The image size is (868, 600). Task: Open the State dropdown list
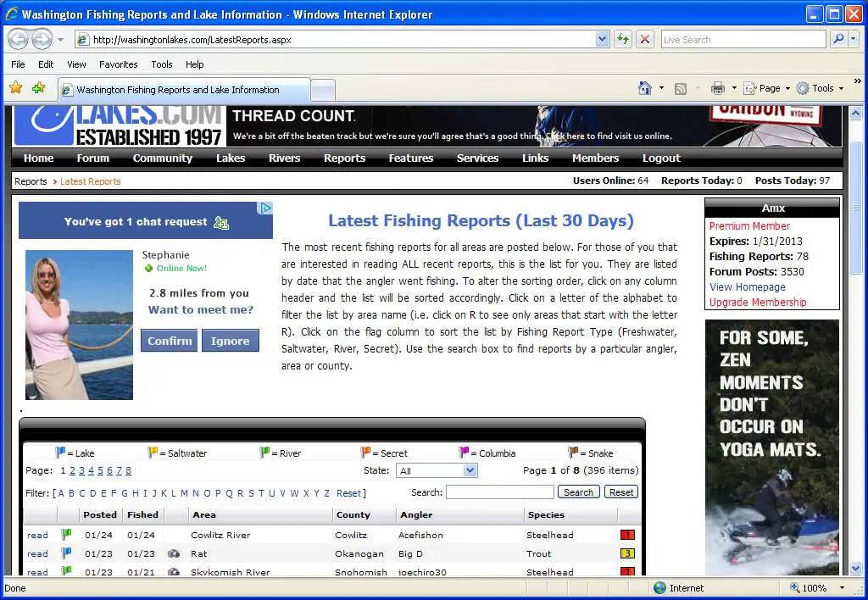470,470
